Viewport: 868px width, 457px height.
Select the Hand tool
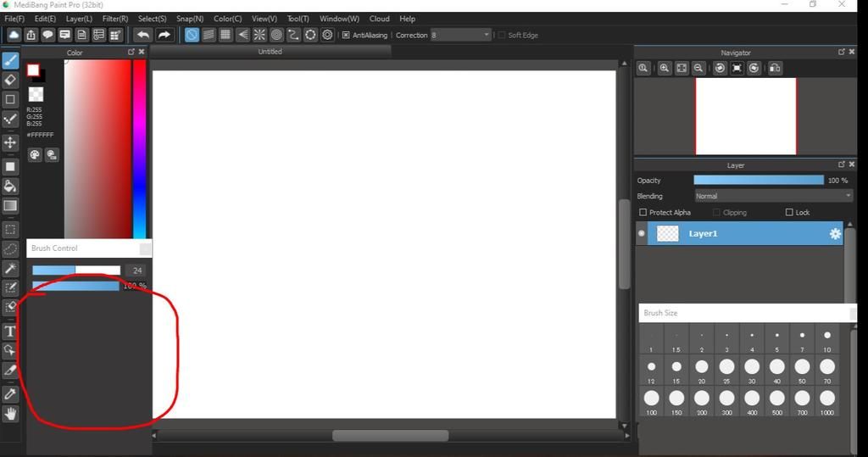[10, 414]
